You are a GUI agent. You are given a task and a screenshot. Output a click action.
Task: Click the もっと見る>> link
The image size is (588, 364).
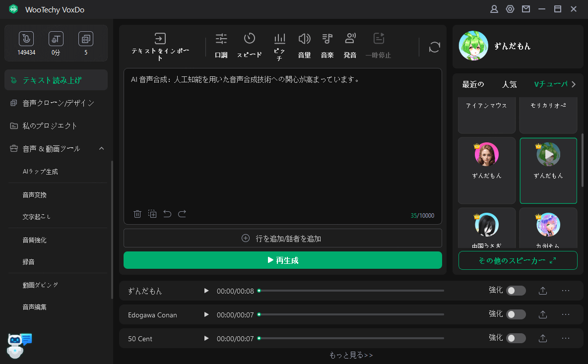click(351, 355)
